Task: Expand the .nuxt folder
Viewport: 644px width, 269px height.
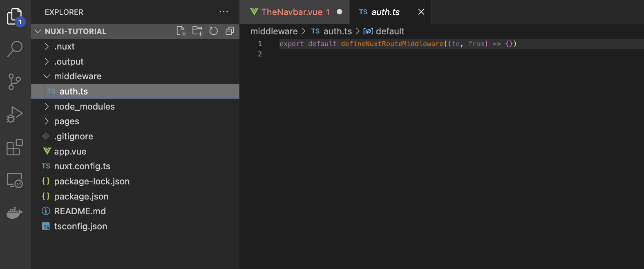Action: (65, 47)
